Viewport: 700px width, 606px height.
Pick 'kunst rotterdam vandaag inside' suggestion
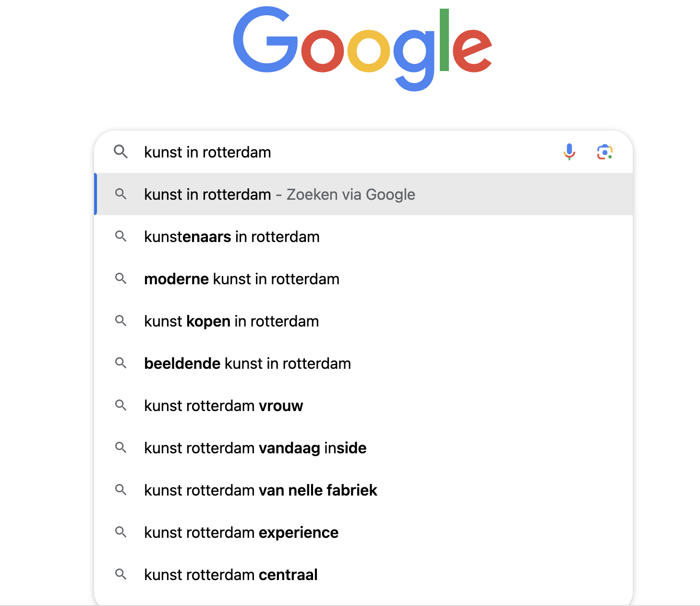pos(363,448)
